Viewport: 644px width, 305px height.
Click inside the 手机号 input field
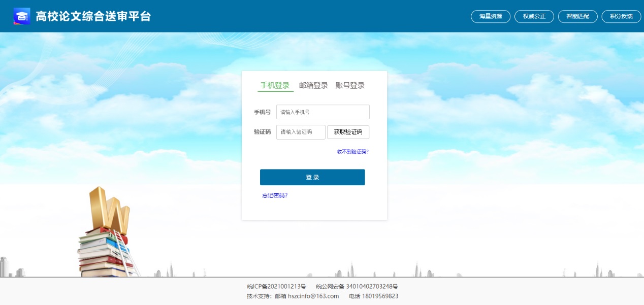click(x=322, y=112)
